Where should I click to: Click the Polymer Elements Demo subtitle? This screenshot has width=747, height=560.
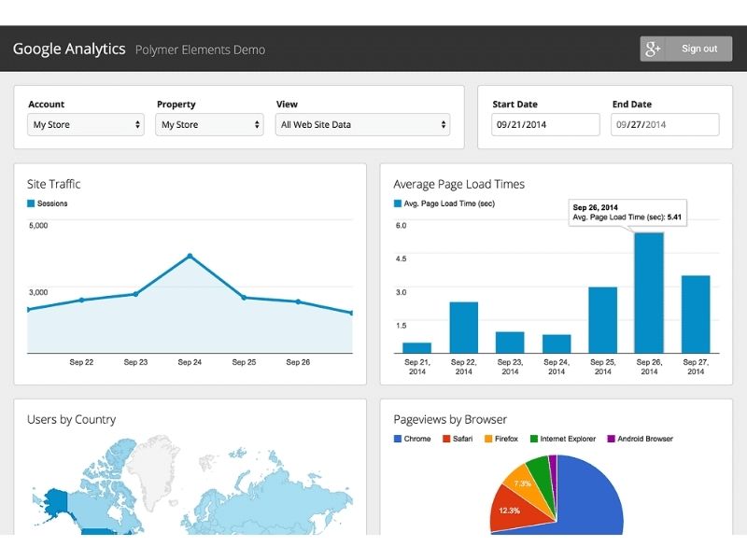click(200, 50)
